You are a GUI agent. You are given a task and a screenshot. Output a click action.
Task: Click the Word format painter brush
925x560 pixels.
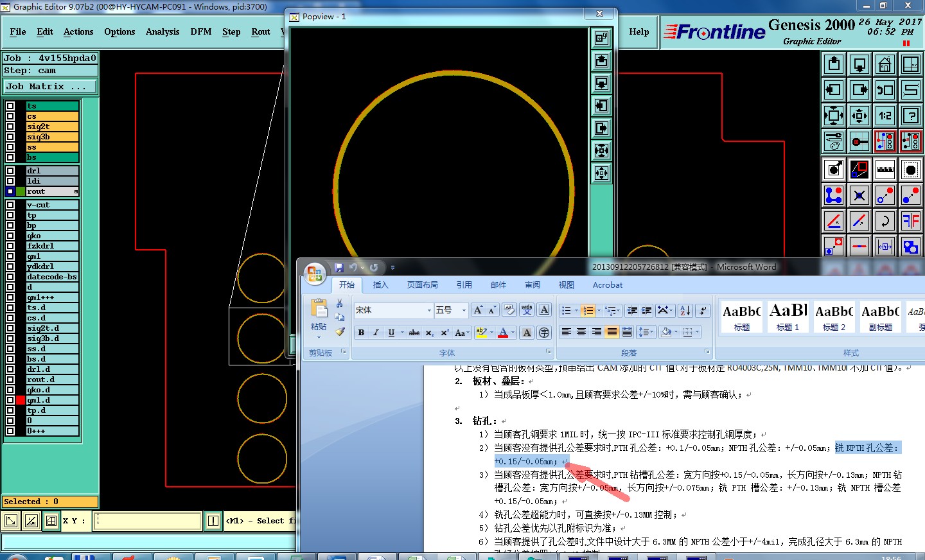pos(340,331)
